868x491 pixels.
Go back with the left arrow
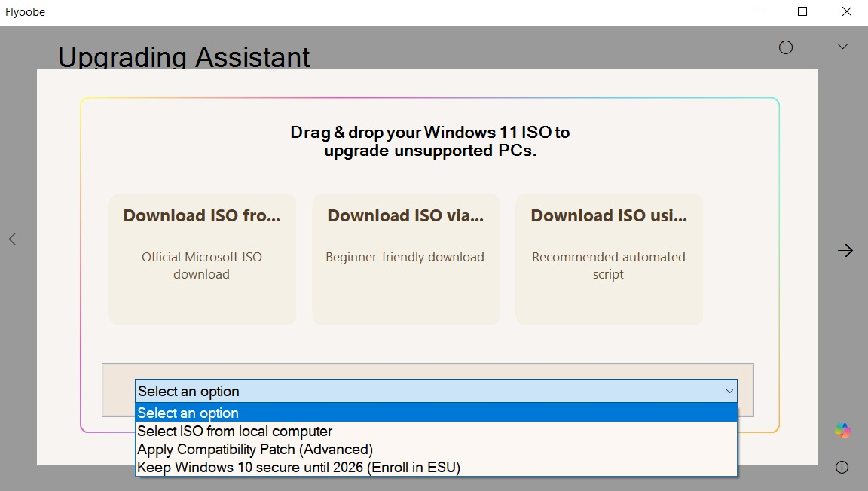click(x=16, y=239)
